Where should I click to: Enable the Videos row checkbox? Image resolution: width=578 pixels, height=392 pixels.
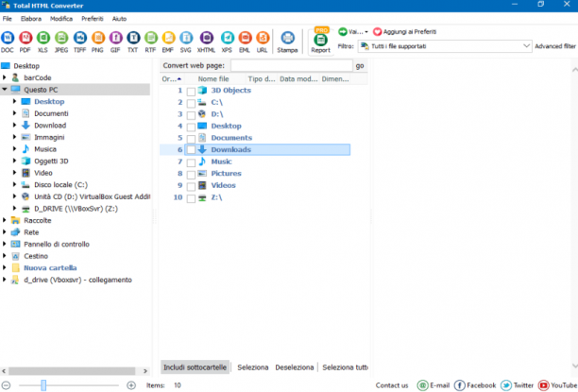(191, 186)
